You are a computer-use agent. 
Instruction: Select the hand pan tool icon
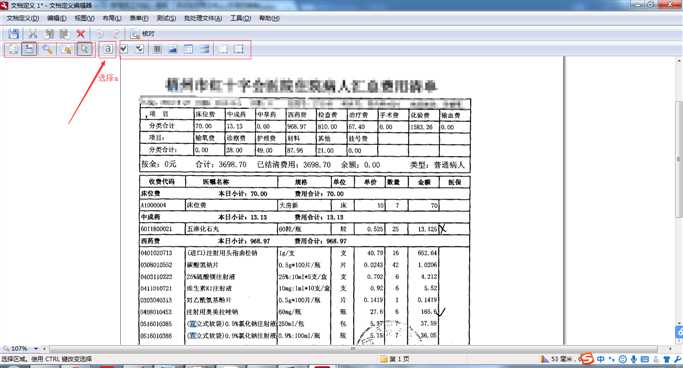pyautogui.click(x=67, y=49)
